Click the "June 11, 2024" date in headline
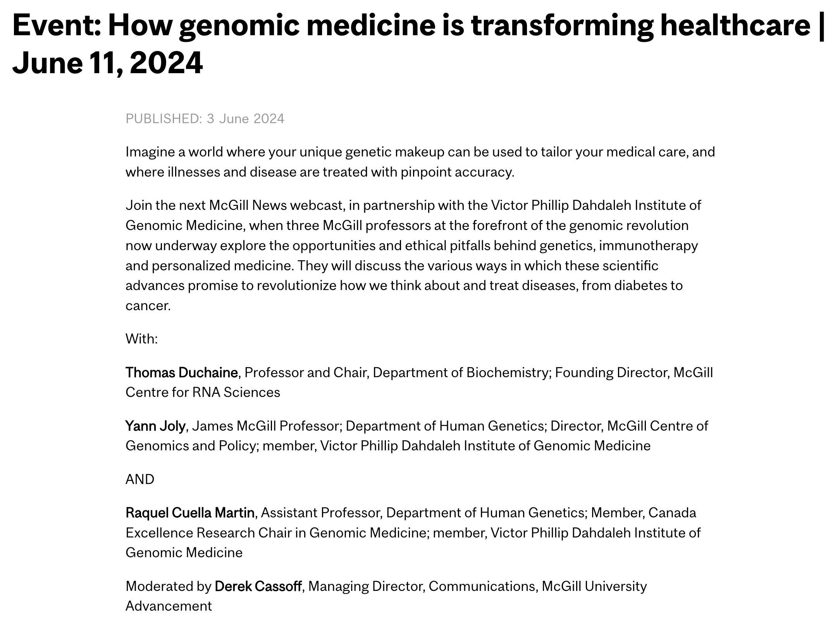Image resolution: width=840 pixels, height=642 pixels. click(x=108, y=63)
